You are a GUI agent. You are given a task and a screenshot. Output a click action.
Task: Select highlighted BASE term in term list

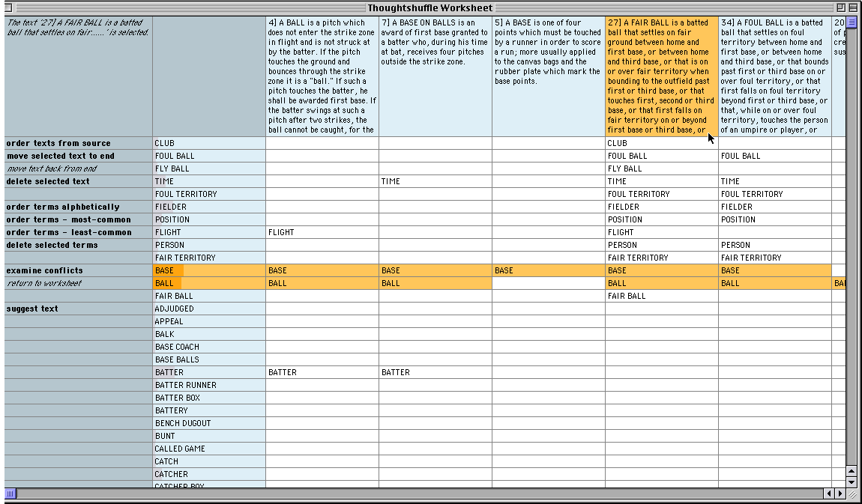coord(209,270)
